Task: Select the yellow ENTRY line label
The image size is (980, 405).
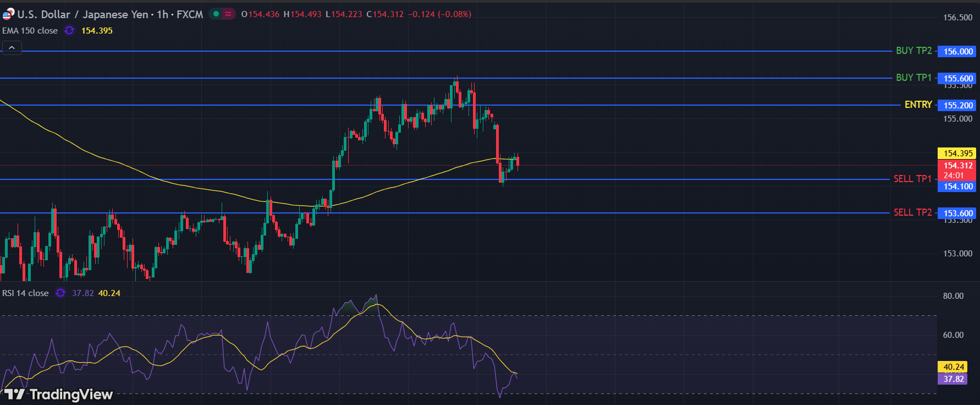Action: pos(918,105)
